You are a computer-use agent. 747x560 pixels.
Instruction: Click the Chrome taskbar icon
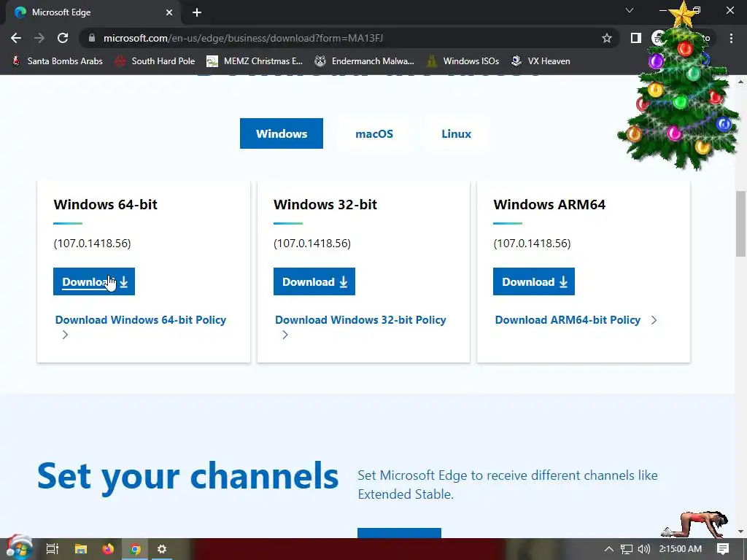135,549
